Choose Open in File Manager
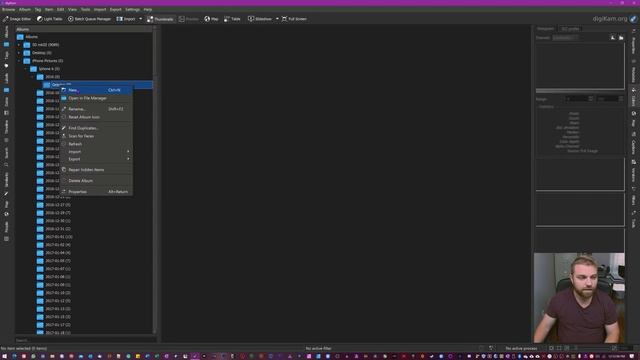640x360 pixels. click(96, 98)
